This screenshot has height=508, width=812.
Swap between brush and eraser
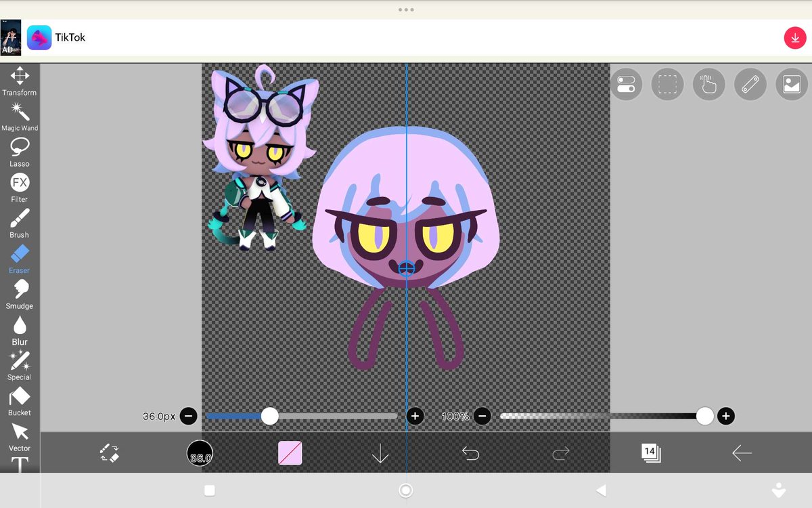[x=109, y=453]
